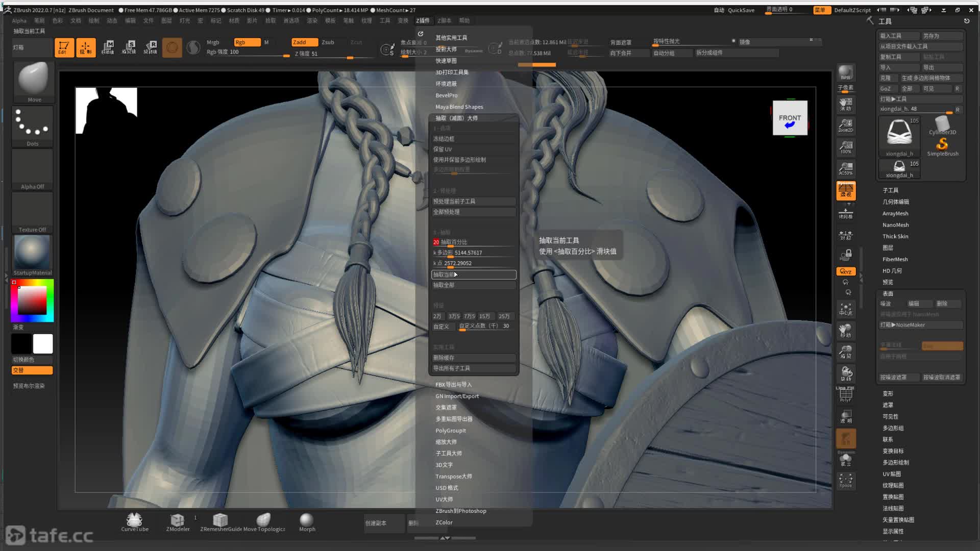Expand the UV贴图 section

[x=892, y=474]
